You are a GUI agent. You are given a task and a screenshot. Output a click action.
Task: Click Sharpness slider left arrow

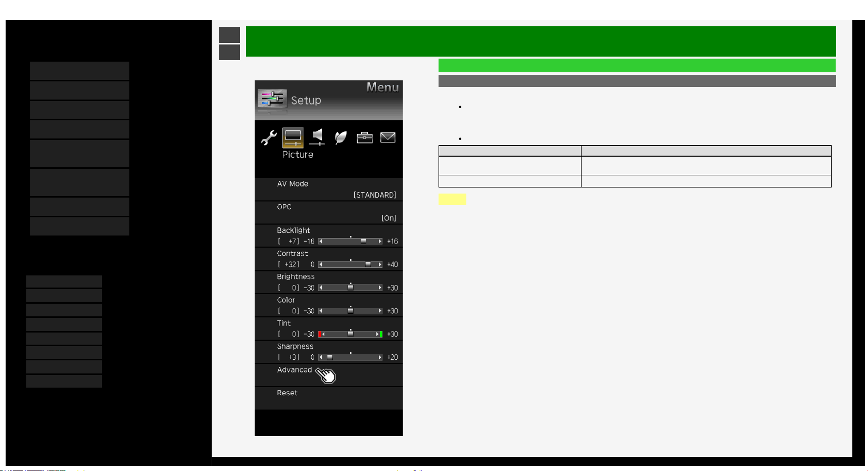321,357
